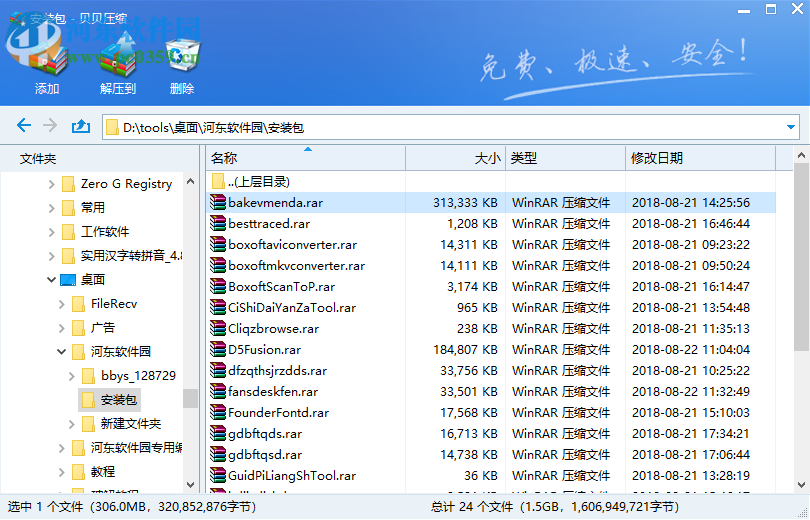Select the gdbftqsd.rar archive icon
The width and height of the screenshot is (810, 520).
pos(218,454)
